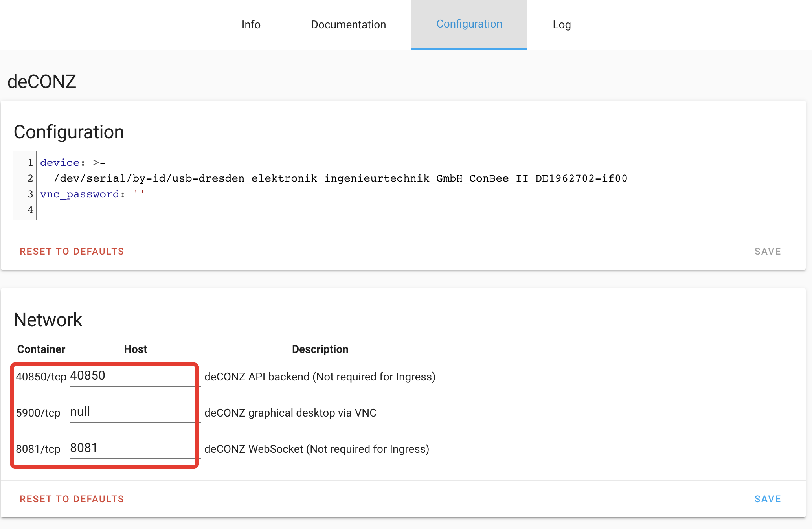The height and width of the screenshot is (529, 812).
Task: Open the Log tab
Action: coord(561,24)
